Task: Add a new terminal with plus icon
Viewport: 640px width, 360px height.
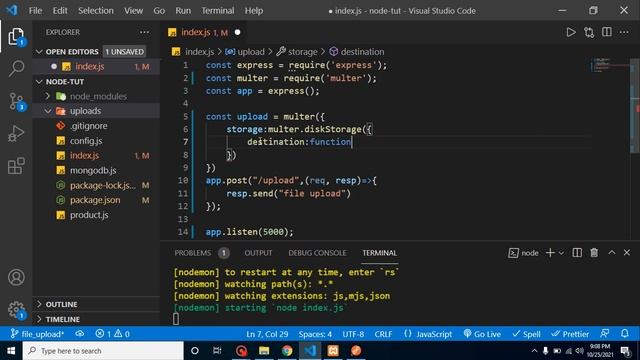Action: (x=550, y=253)
